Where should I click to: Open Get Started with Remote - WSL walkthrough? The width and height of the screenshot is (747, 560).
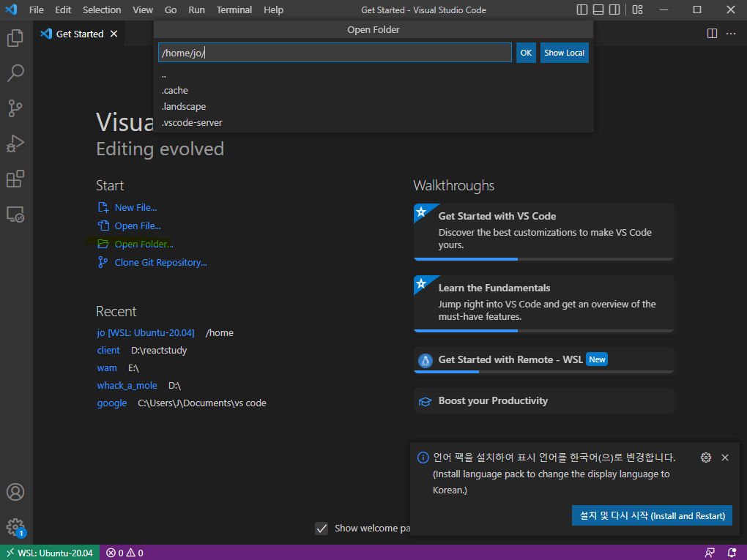click(x=543, y=360)
